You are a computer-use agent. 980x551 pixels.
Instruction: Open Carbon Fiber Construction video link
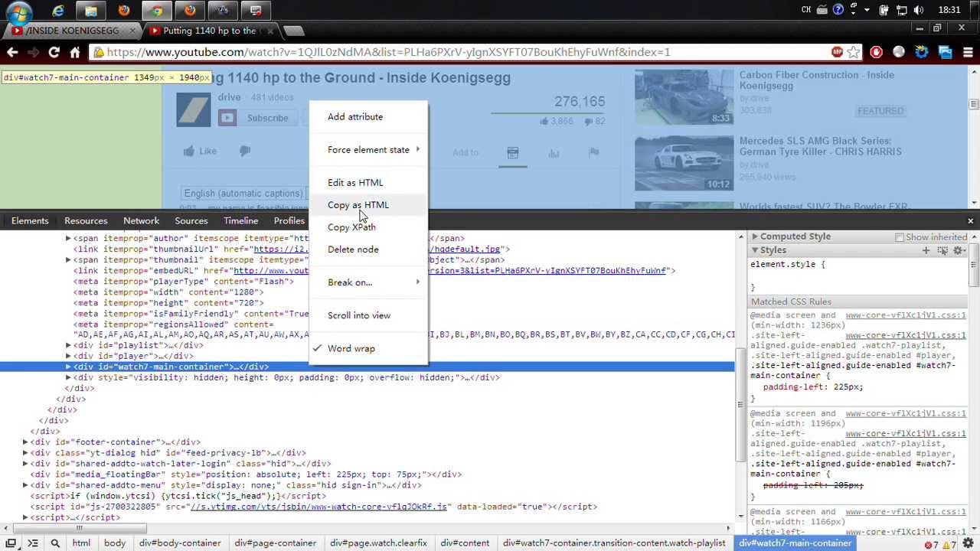(817, 80)
